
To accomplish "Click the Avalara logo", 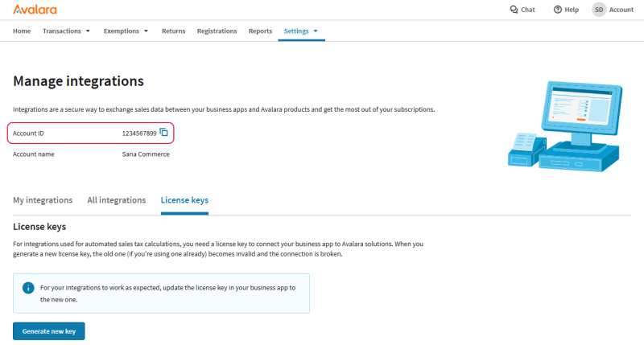I will click(35, 10).
